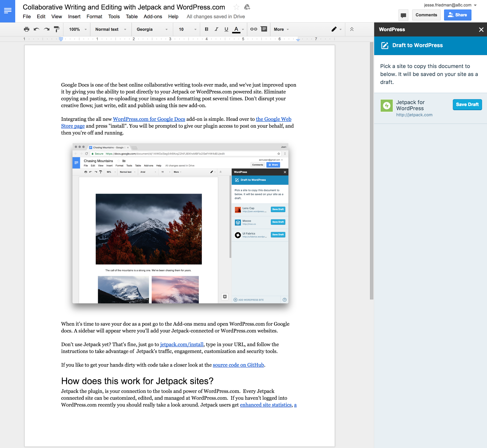Star this document with the star icon
The width and height of the screenshot is (487, 448).
[x=236, y=7]
